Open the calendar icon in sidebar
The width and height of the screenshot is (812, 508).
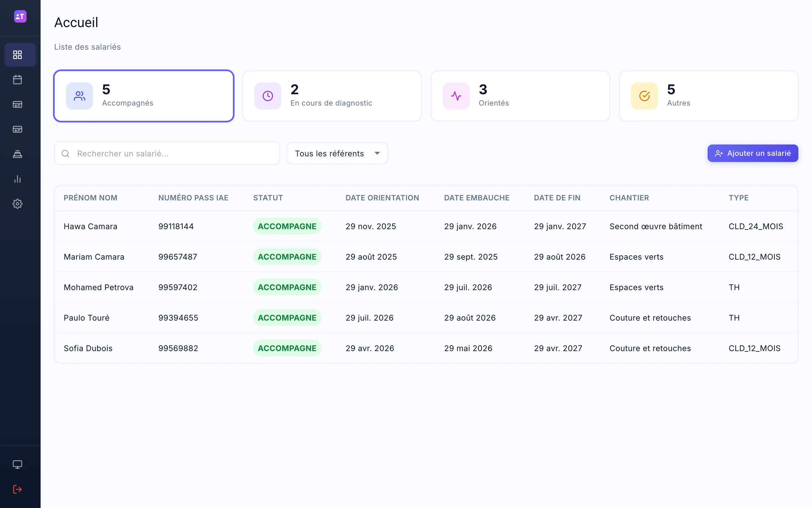click(x=17, y=80)
